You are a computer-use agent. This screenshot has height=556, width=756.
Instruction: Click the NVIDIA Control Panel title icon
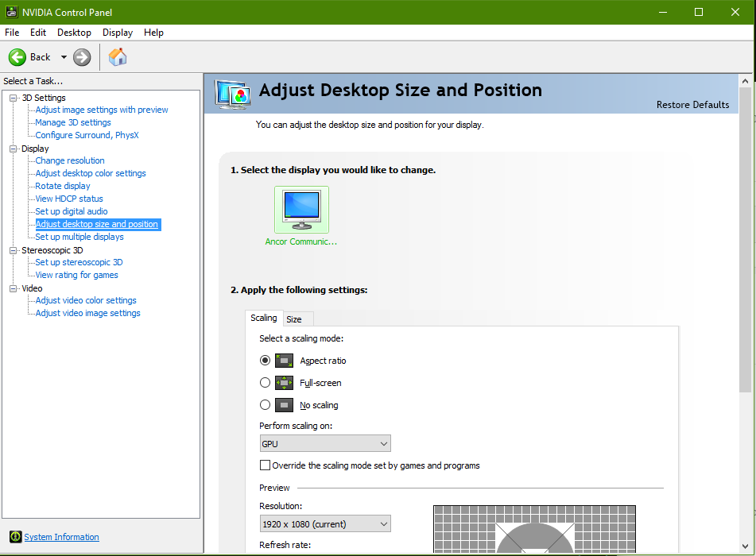(x=12, y=12)
